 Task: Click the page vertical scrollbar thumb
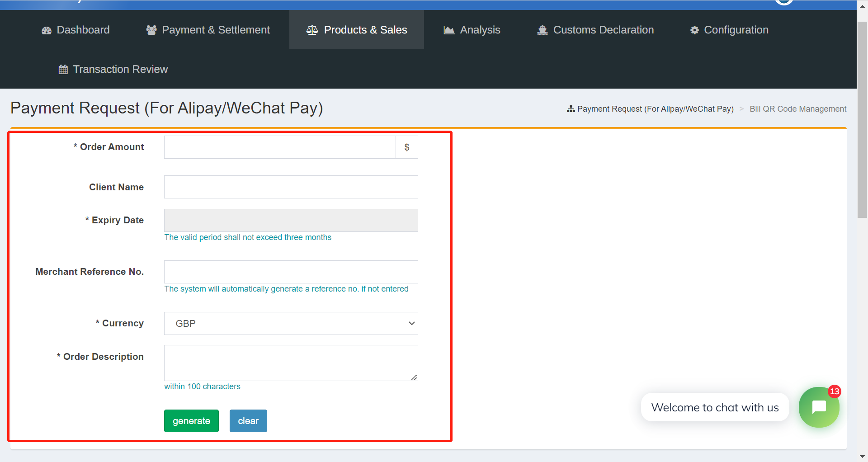click(862, 120)
